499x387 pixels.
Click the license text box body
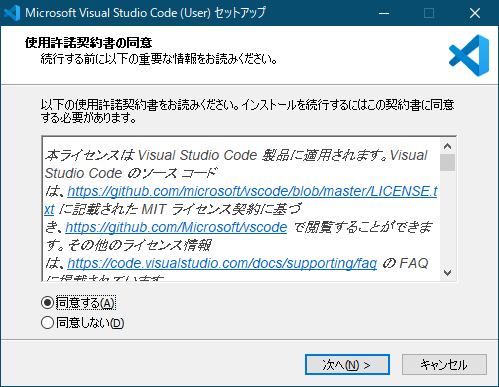click(241, 209)
